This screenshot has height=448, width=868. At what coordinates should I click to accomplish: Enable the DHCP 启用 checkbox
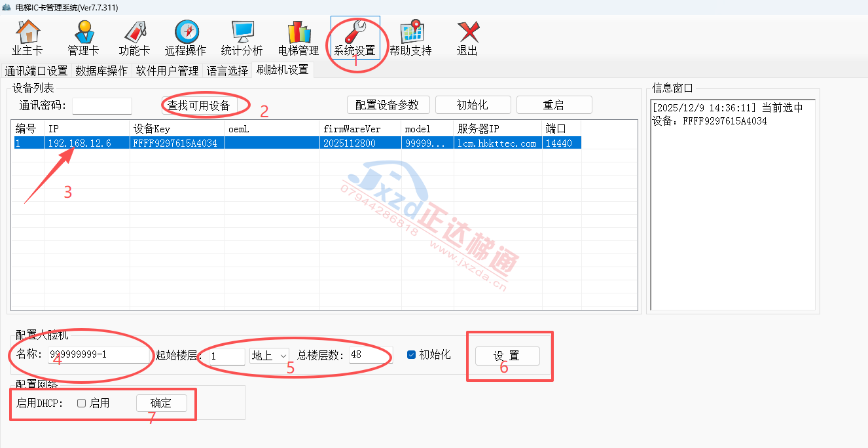coord(82,403)
